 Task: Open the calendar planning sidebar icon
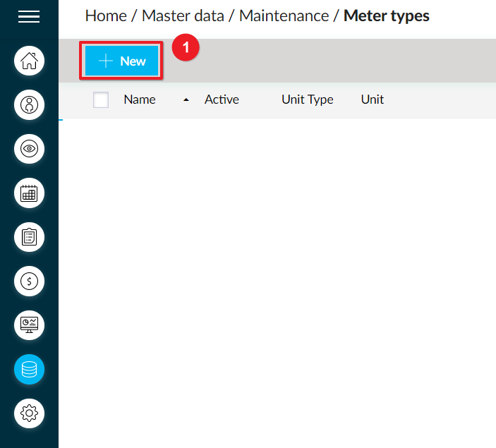pos(29,193)
